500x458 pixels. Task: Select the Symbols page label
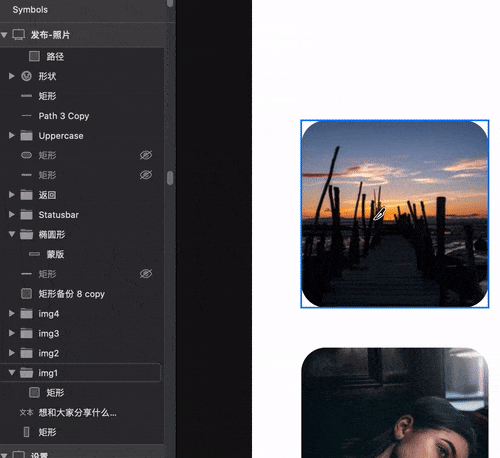[30, 10]
